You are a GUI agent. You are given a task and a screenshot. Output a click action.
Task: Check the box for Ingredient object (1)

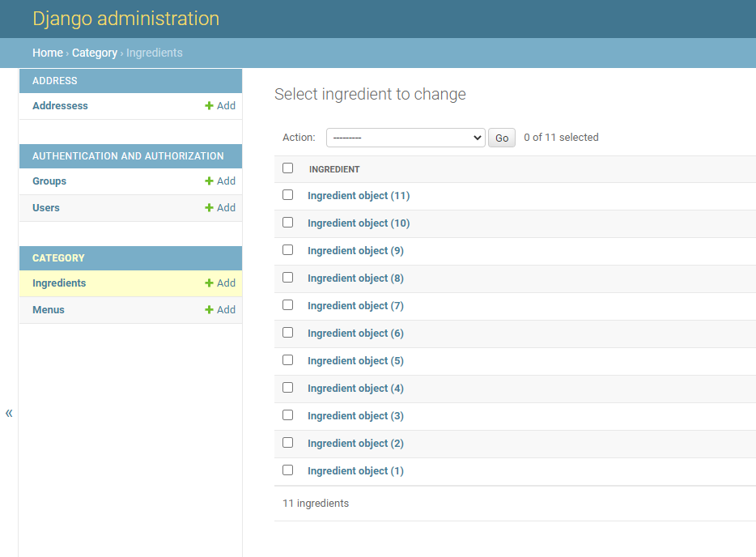coord(288,470)
